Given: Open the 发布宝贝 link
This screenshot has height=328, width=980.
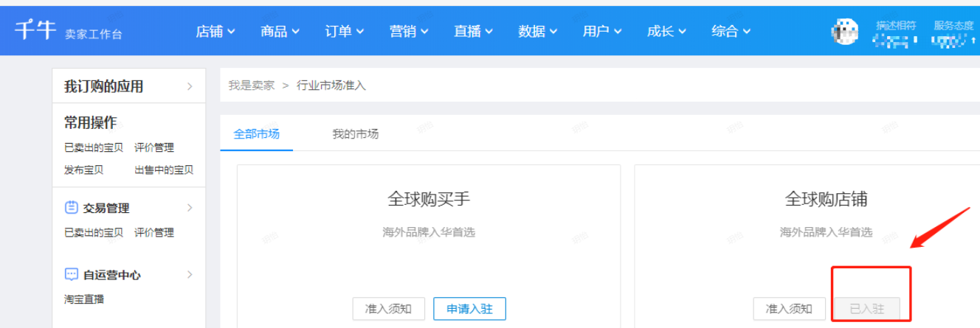Looking at the screenshot, I should 83,170.
